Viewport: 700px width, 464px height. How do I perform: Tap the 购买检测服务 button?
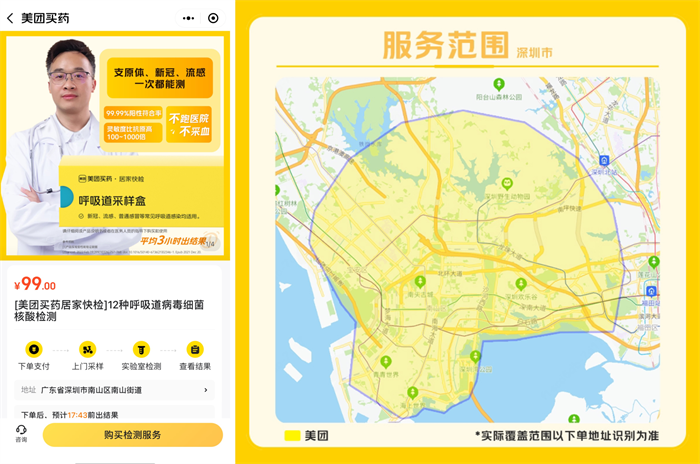133,435
